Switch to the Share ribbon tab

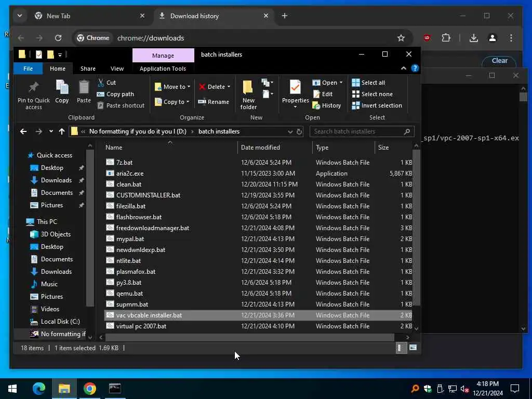pyautogui.click(x=88, y=69)
